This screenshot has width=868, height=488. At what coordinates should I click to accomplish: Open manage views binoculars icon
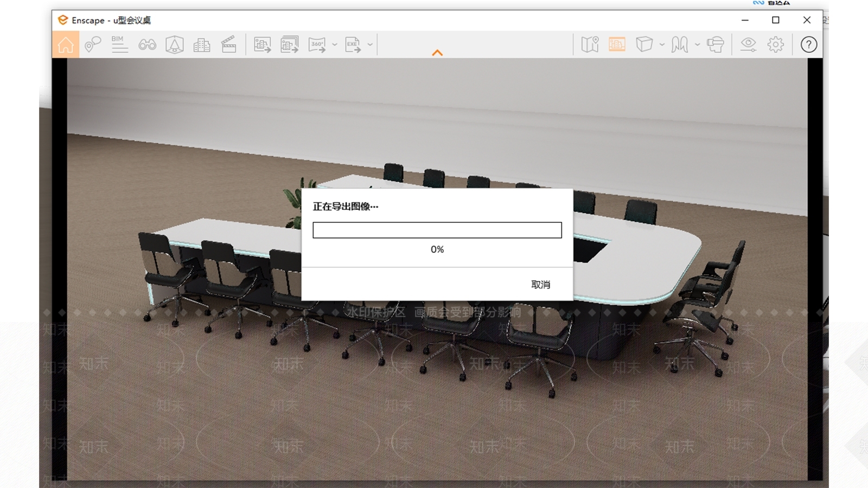tap(147, 44)
